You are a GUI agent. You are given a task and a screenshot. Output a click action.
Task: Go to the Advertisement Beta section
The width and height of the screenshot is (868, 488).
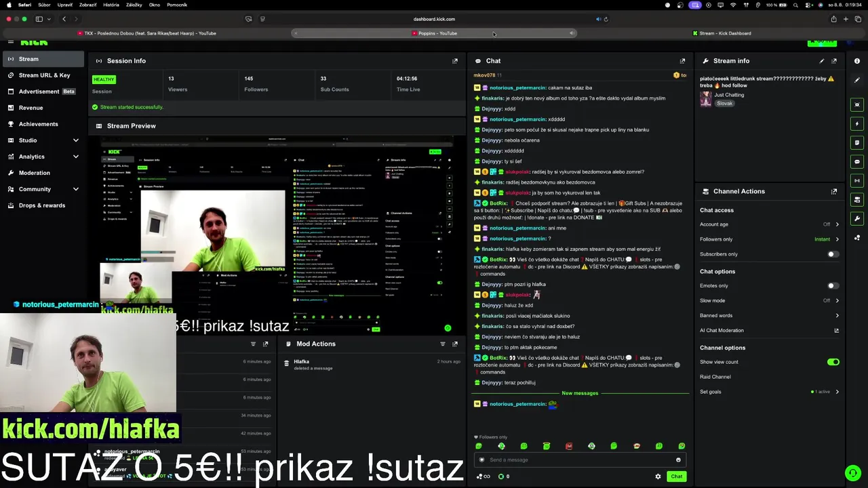click(42, 91)
